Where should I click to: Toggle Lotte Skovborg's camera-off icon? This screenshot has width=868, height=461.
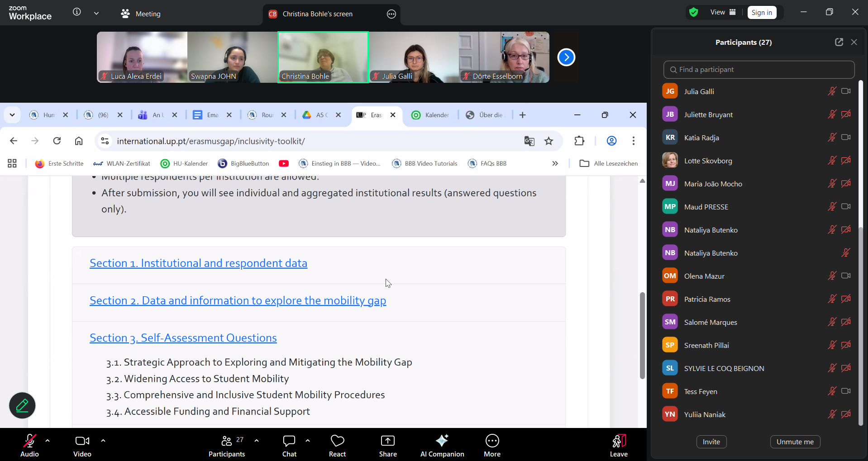846,161
